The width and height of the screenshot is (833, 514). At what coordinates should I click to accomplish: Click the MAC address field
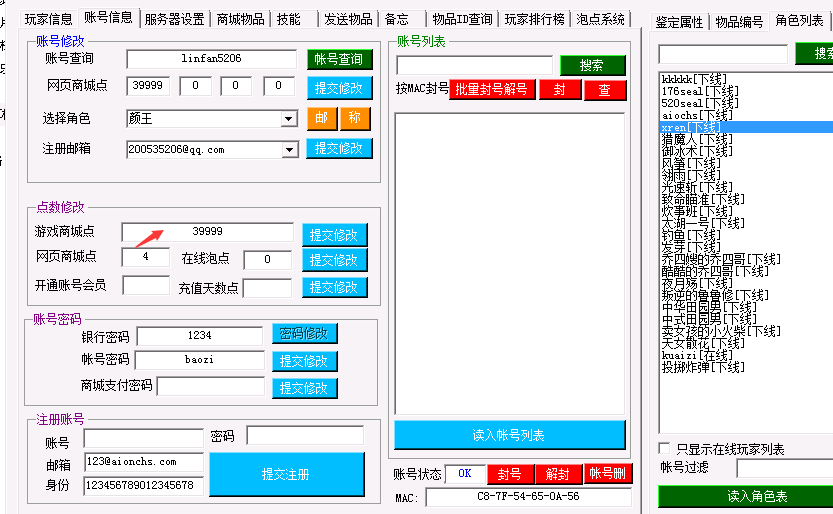pos(529,498)
